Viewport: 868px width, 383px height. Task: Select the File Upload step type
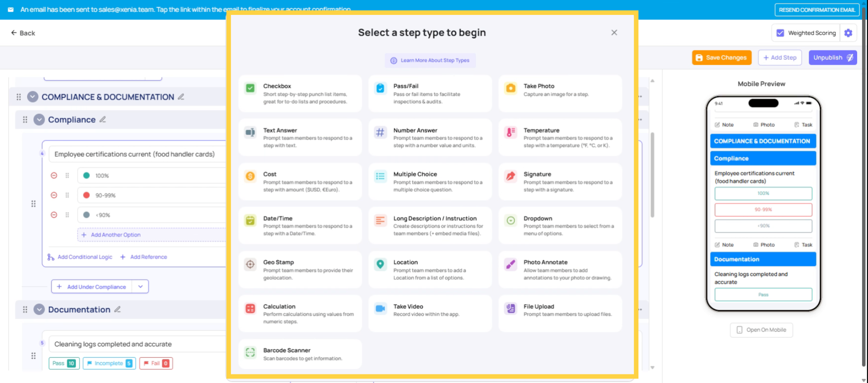tap(560, 313)
